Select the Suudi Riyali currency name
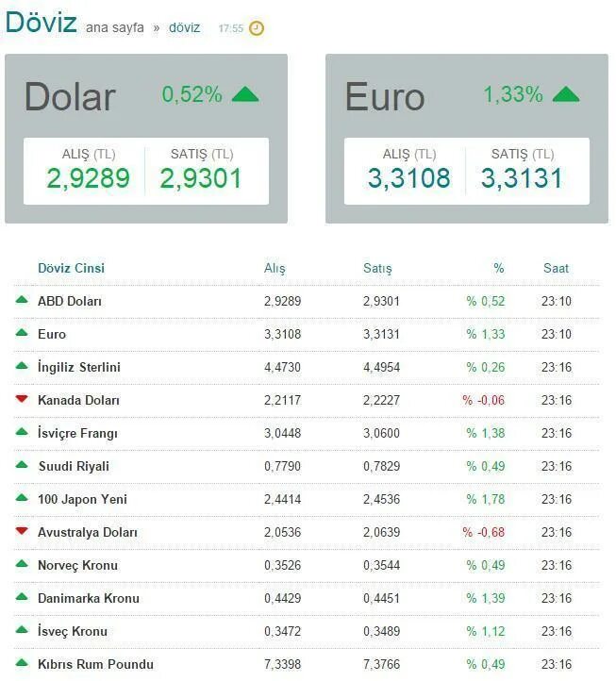616x681 pixels. (74, 467)
